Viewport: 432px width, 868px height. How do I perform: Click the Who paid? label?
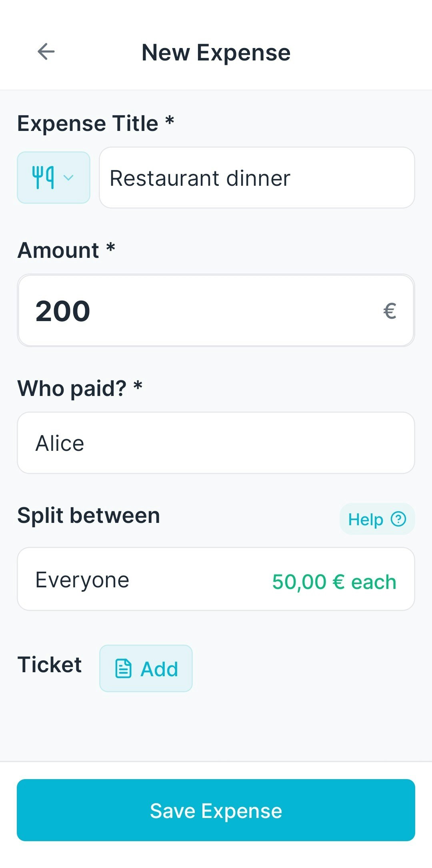tap(80, 388)
